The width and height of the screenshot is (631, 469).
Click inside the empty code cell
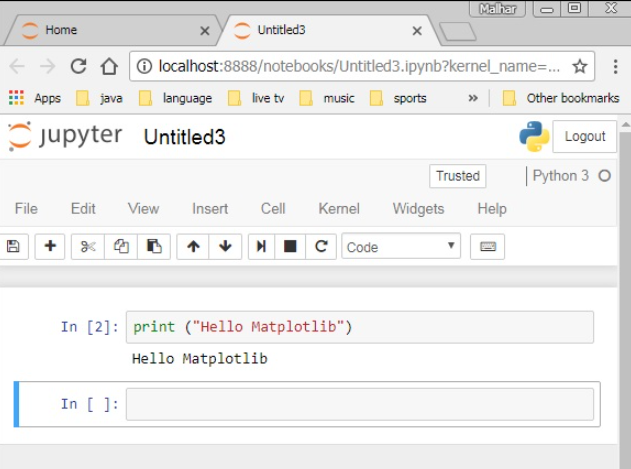click(x=360, y=404)
